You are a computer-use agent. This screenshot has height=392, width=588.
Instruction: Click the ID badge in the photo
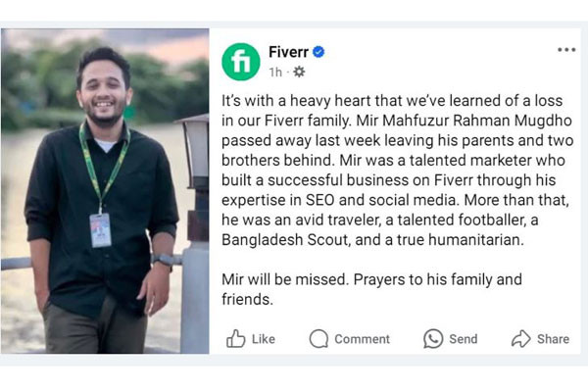click(100, 230)
